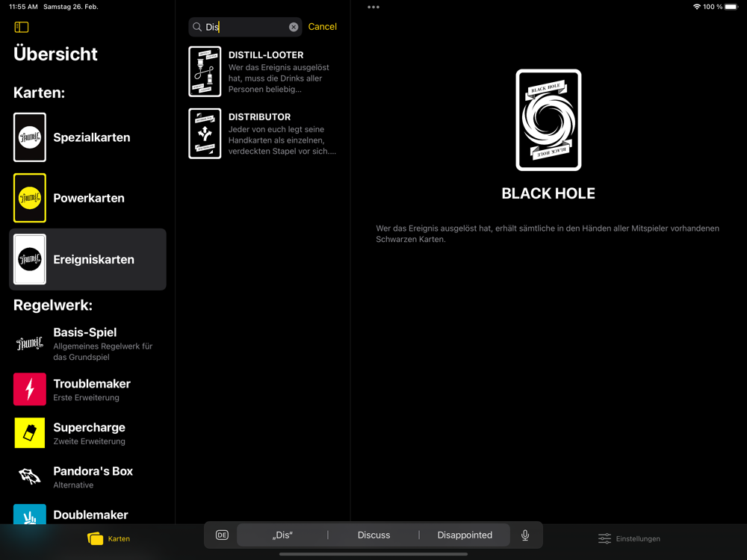
Task: Click the BLACK HOLE description text
Action: click(548, 234)
